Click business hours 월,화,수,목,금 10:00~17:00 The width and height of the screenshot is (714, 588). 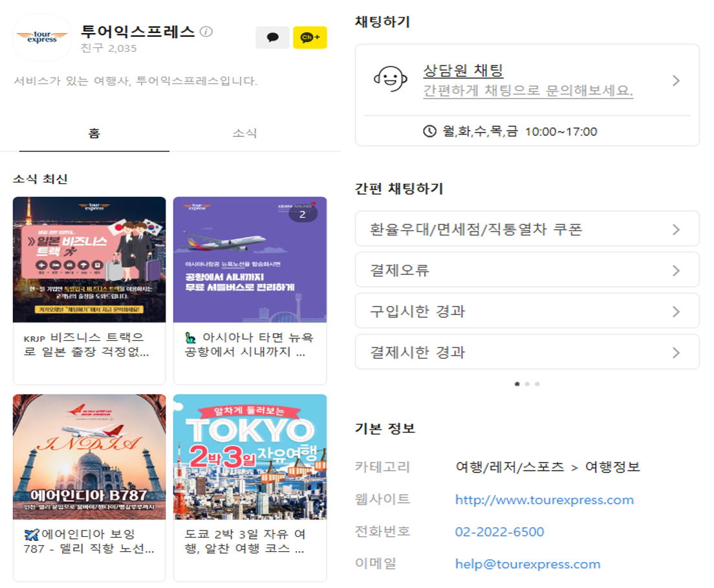(519, 131)
